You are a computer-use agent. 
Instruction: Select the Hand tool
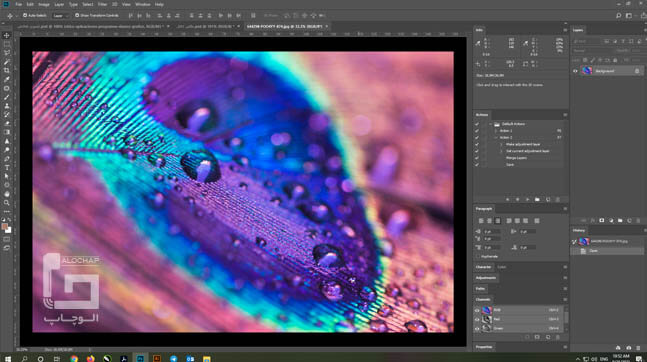7,194
